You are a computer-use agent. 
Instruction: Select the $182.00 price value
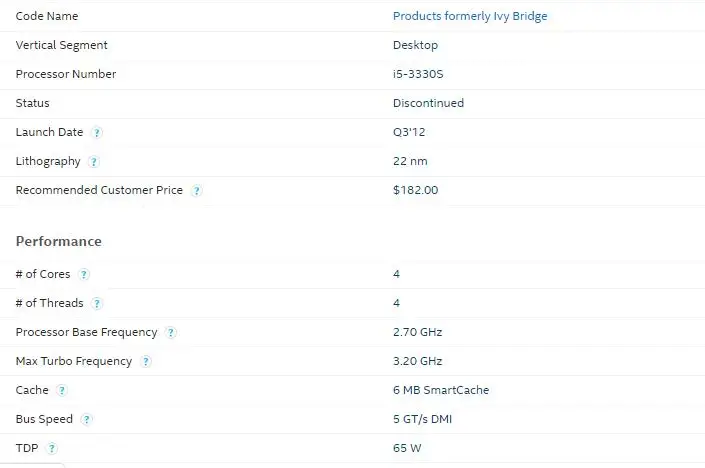(415, 190)
